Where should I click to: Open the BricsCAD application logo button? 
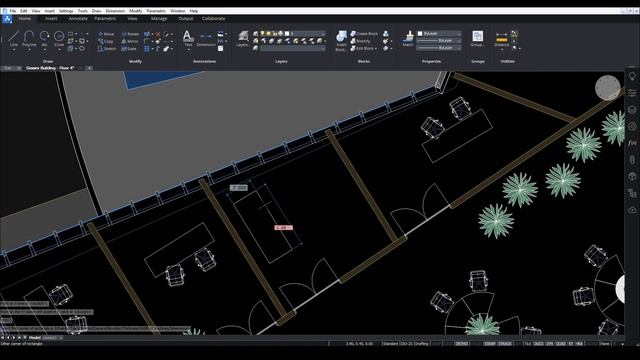click(7, 19)
